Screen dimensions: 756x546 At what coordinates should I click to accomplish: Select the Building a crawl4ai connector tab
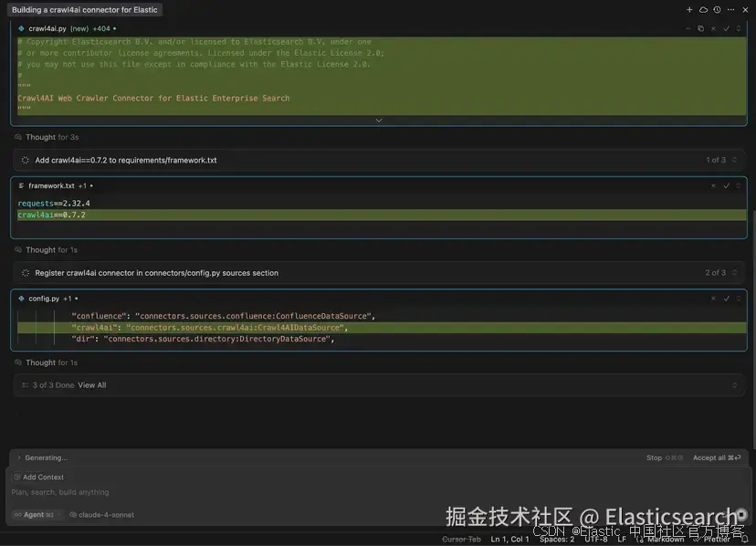click(84, 10)
